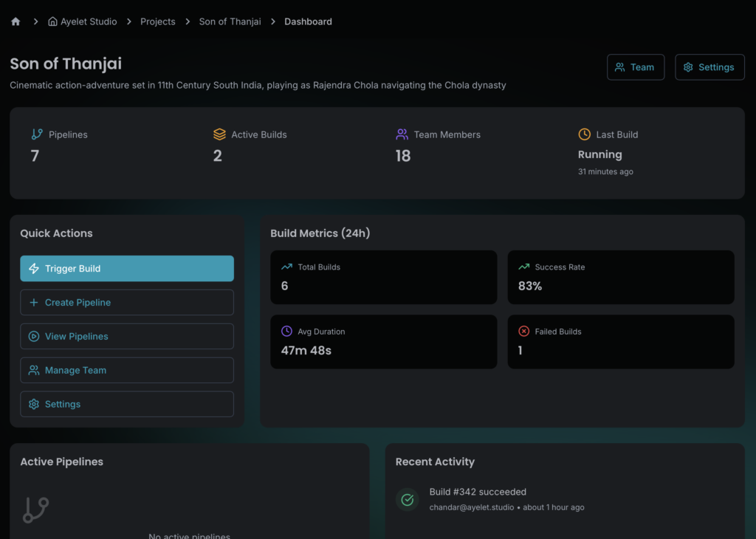
Task: Click the Team Members people icon
Action: point(402,134)
